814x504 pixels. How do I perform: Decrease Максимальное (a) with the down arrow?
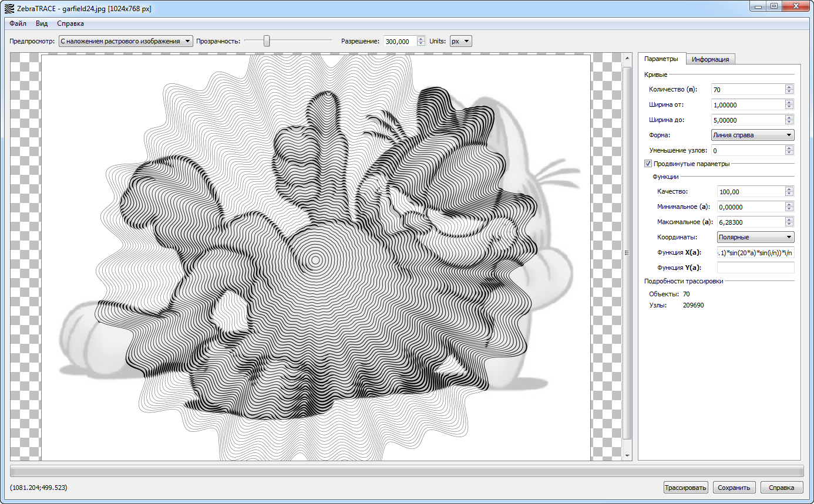tap(789, 225)
